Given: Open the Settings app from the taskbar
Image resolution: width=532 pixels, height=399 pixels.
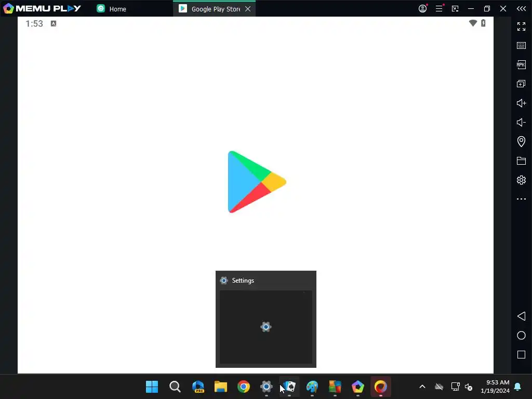Looking at the screenshot, I should point(267,387).
